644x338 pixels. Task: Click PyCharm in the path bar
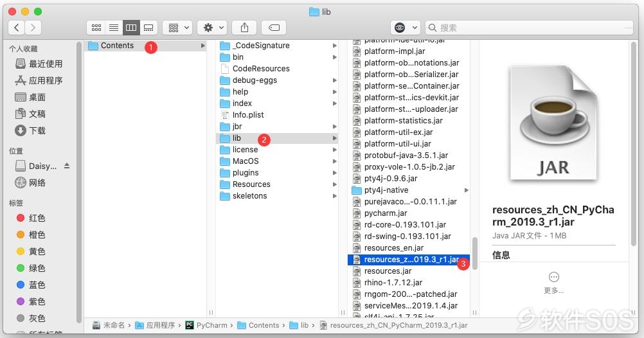click(x=206, y=325)
